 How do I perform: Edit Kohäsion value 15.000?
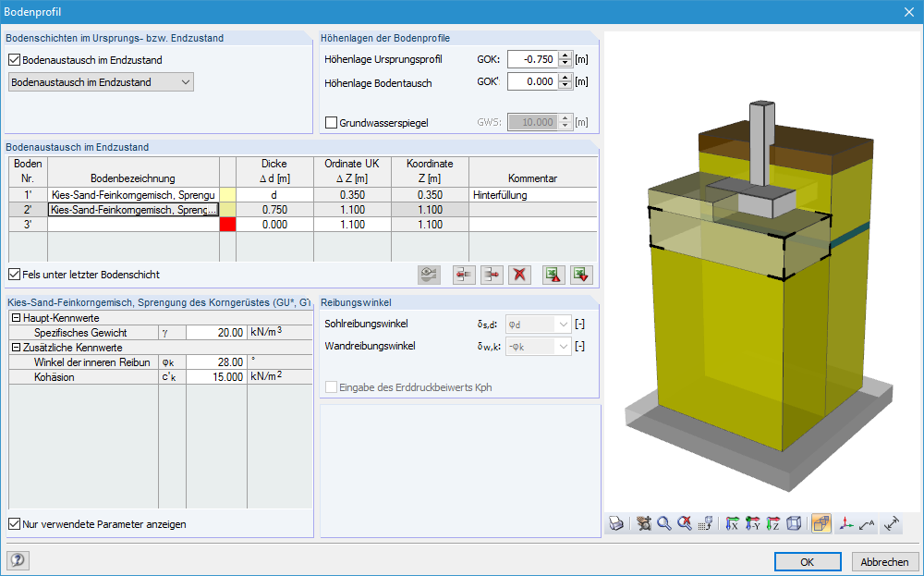pos(216,376)
